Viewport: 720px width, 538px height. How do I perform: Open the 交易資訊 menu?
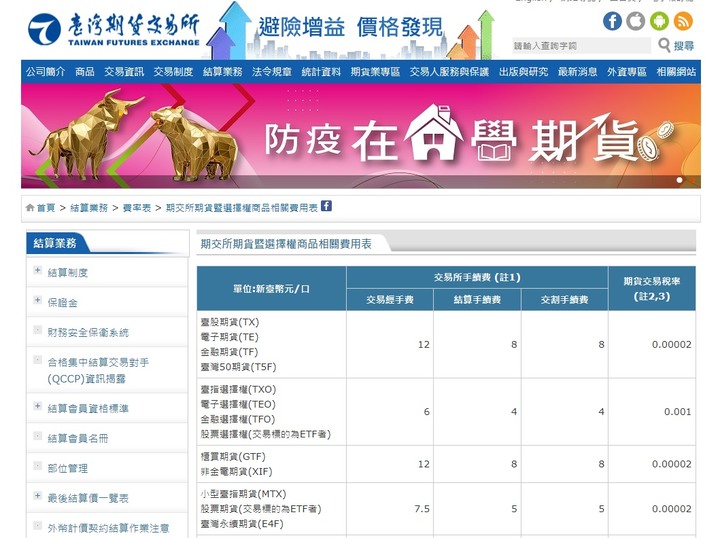(x=124, y=72)
